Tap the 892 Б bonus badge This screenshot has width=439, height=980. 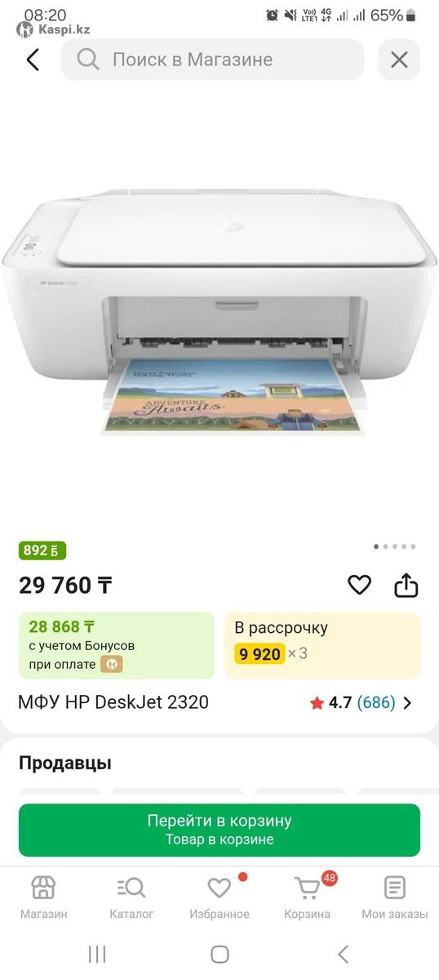(42, 550)
